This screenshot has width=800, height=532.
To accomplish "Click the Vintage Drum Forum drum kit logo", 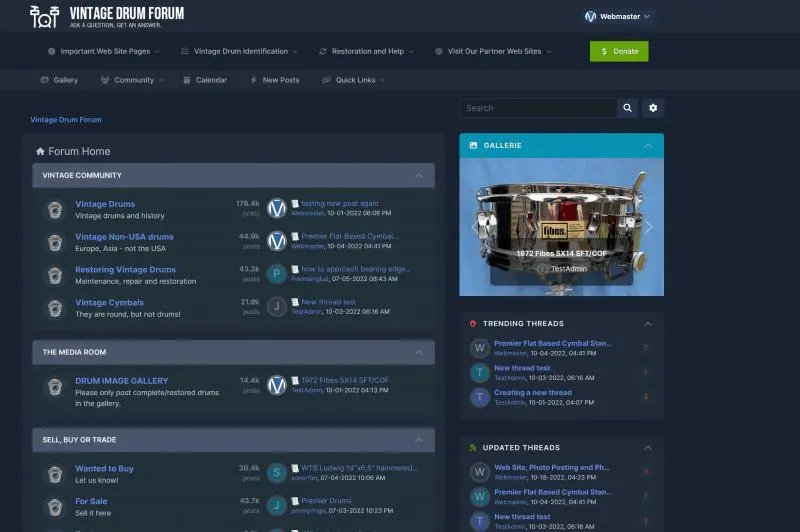I will (44, 16).
